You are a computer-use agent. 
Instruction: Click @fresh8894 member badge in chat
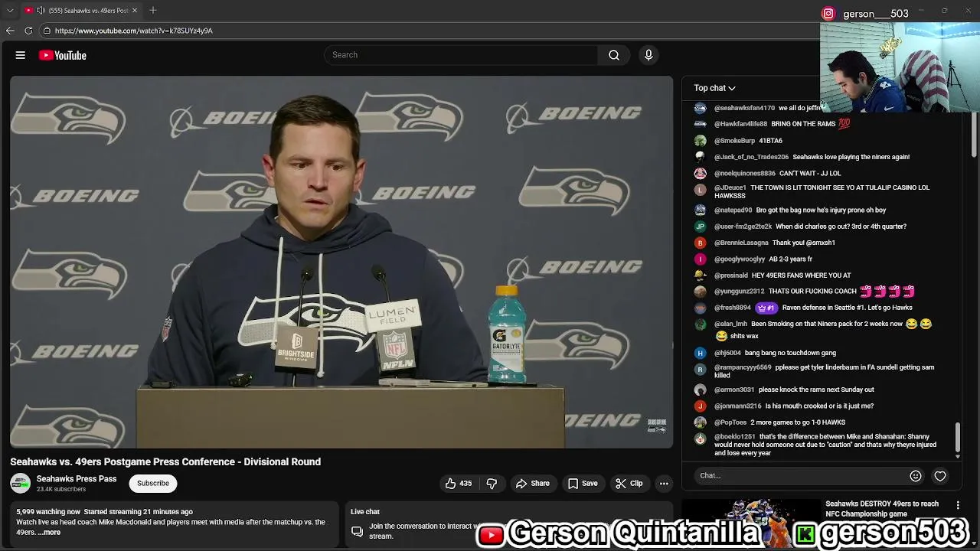tap(766, 308)
